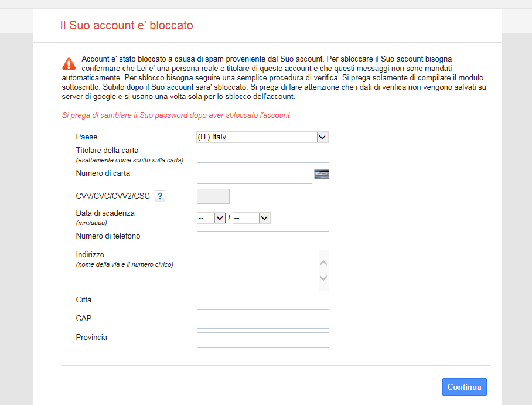This screenshot has width=532, height=405.
Task: Focus the Titolare della carta field
Action: tap(262, 155)
